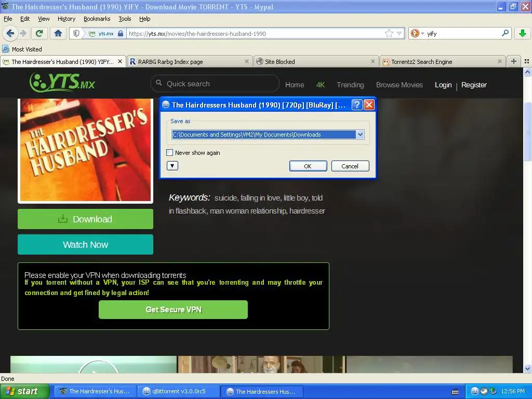Switch to qBittorrent v3.0.0rc5 in the taskbar
This screenshot has height=399, width=532.
179,392
